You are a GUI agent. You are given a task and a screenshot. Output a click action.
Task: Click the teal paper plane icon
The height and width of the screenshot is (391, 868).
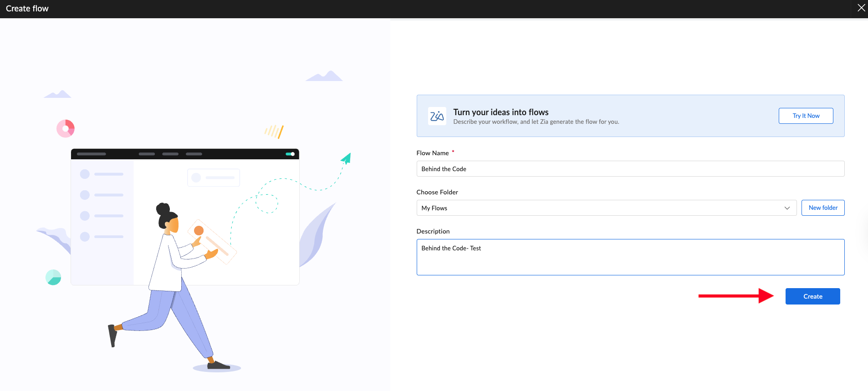[346, 158]
